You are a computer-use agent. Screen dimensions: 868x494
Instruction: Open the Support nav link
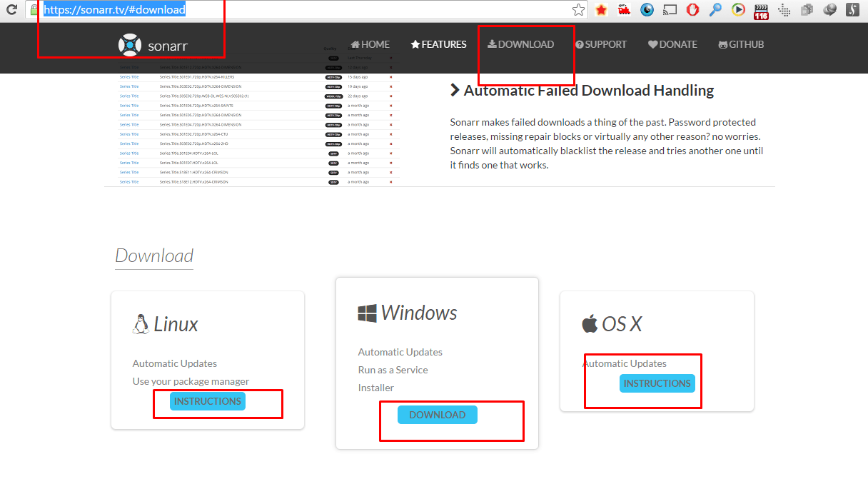[x=600, y=44]
